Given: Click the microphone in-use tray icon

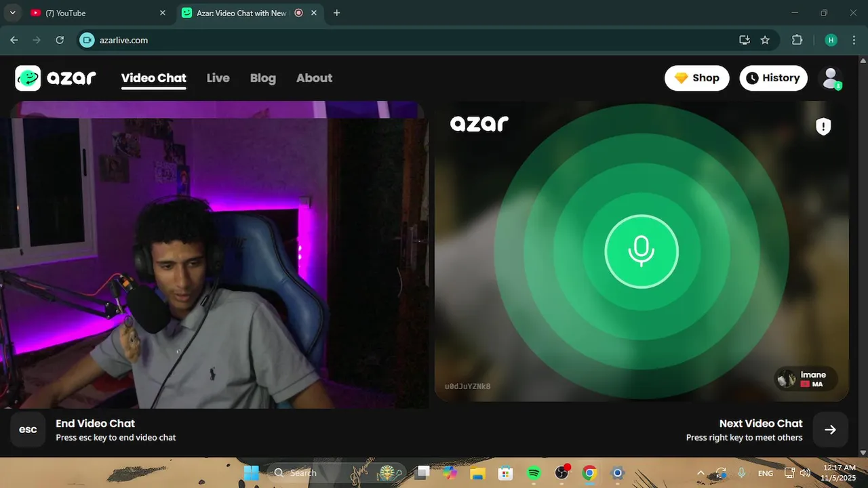Looking at the screenshot, I should (742, 473).
